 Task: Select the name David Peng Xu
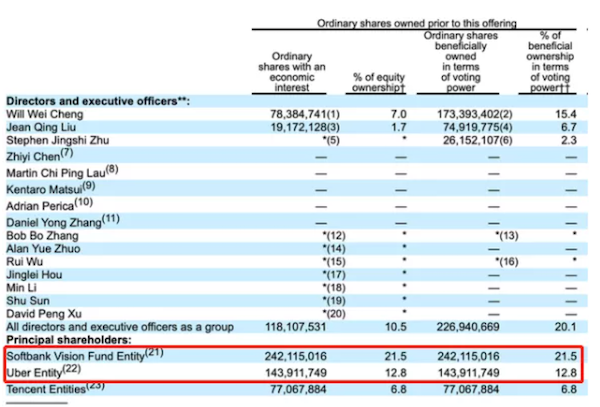(44, 314)
